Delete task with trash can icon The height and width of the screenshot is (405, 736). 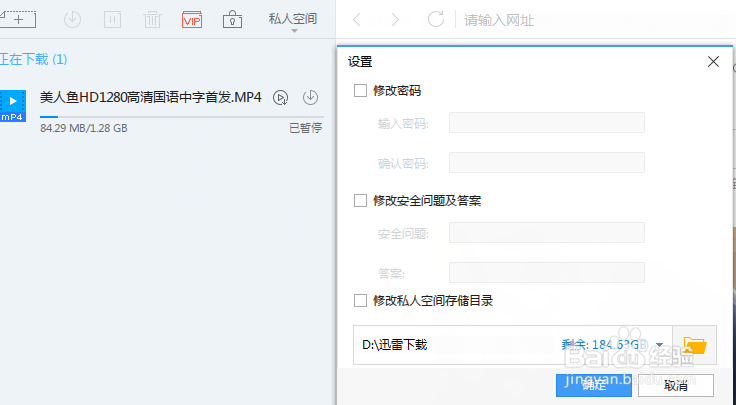point(152,19)
